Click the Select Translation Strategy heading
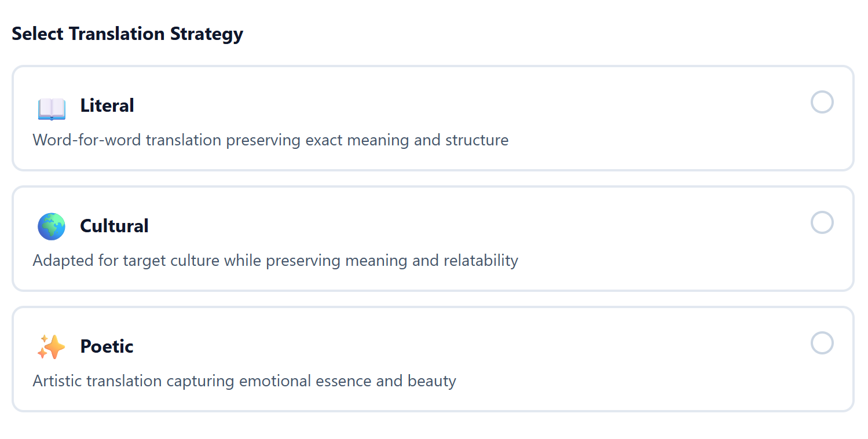This screenshot has height=439, width=868. (x=127, y=34)
